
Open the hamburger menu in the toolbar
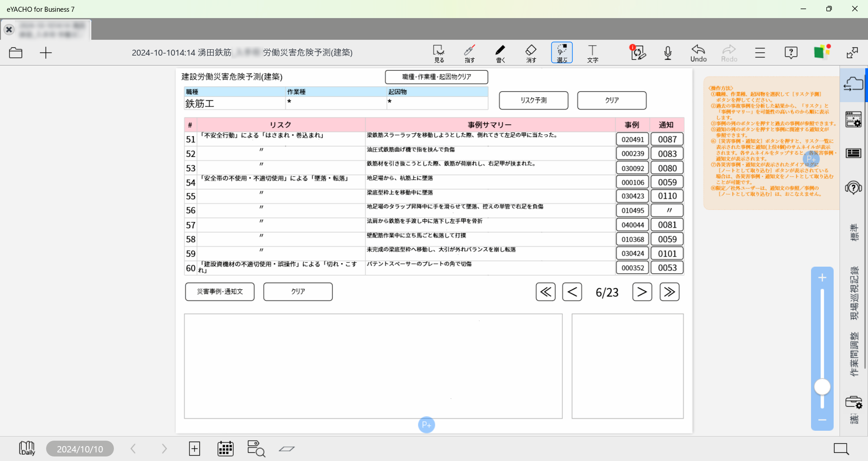pos(759,53)
